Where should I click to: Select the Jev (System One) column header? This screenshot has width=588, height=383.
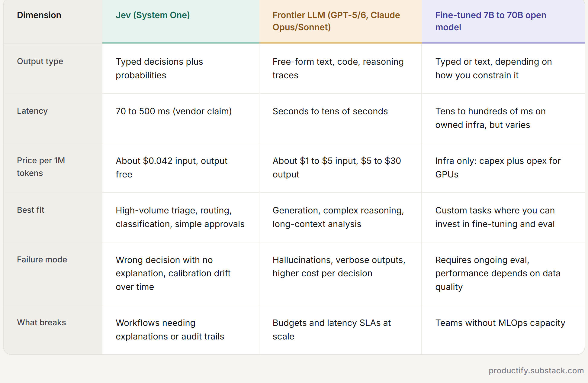click(x=153, y=15)
